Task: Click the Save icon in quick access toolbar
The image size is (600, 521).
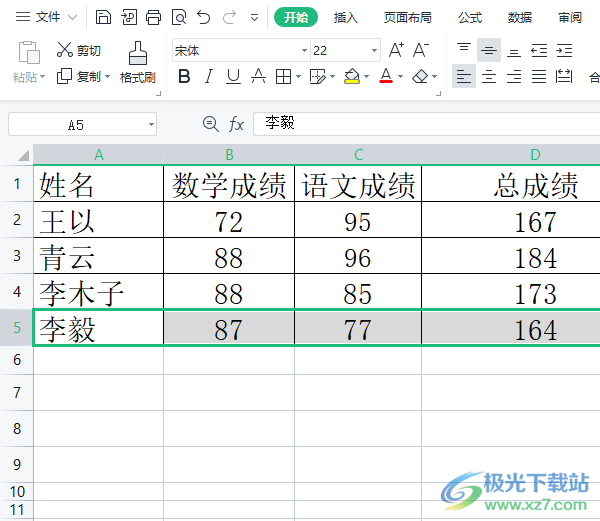Action: [103, 17]
